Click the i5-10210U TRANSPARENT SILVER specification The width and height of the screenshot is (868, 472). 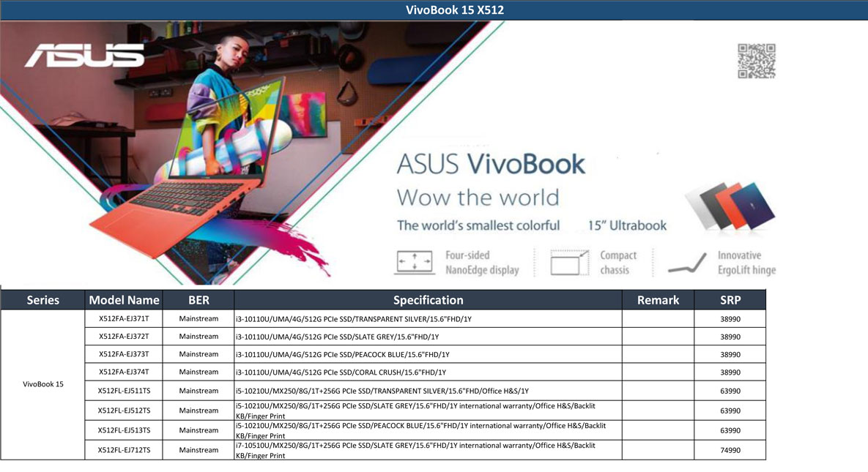click(428, 391)
